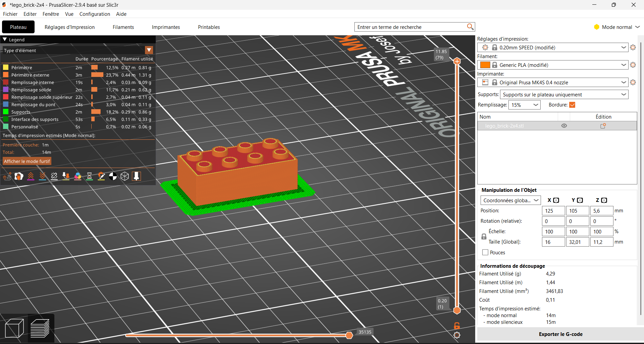Switch to the 3D editor cube view
The height and width of the screenshot is (344, 644).
(x=14, y=328)
